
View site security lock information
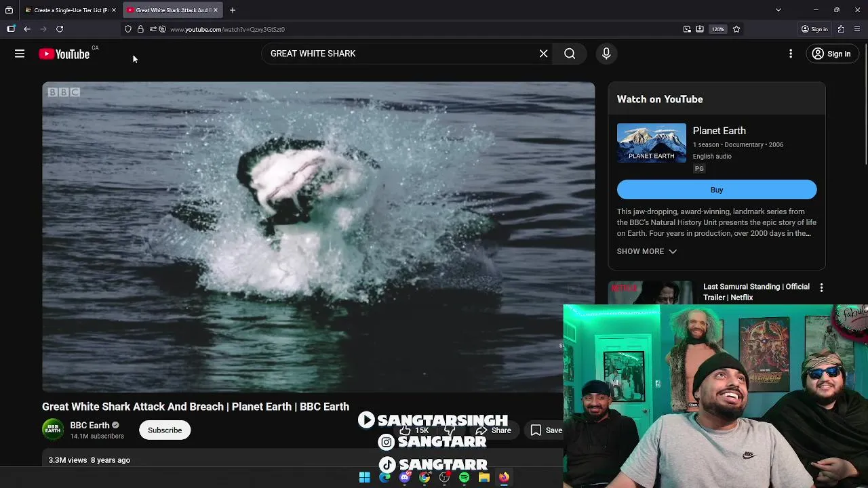(140, 29)
